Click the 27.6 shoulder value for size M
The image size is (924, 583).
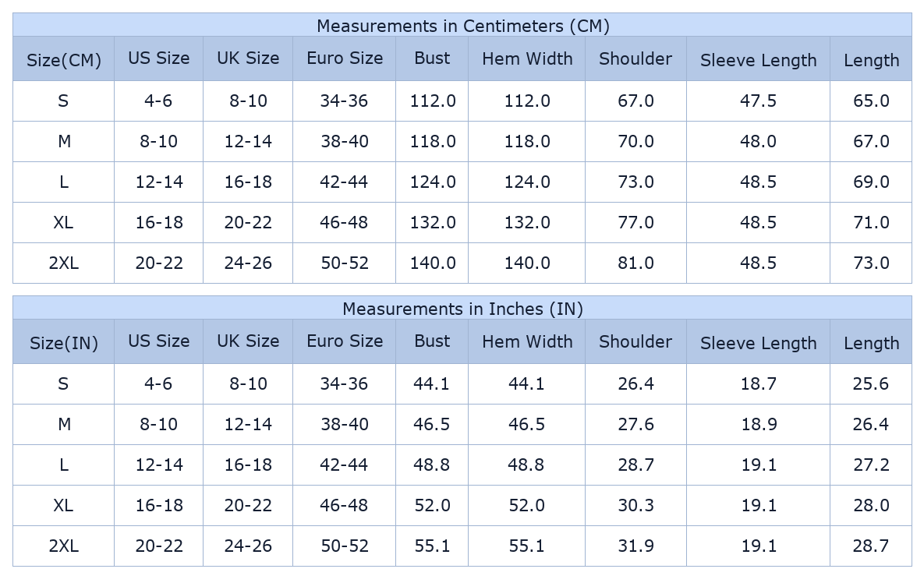[635, 424]
